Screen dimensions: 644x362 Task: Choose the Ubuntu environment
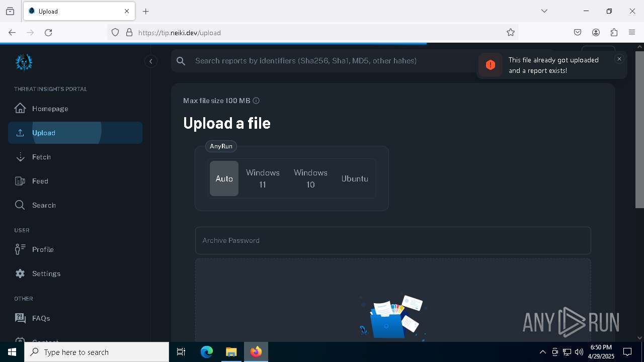tap(355, 178)
